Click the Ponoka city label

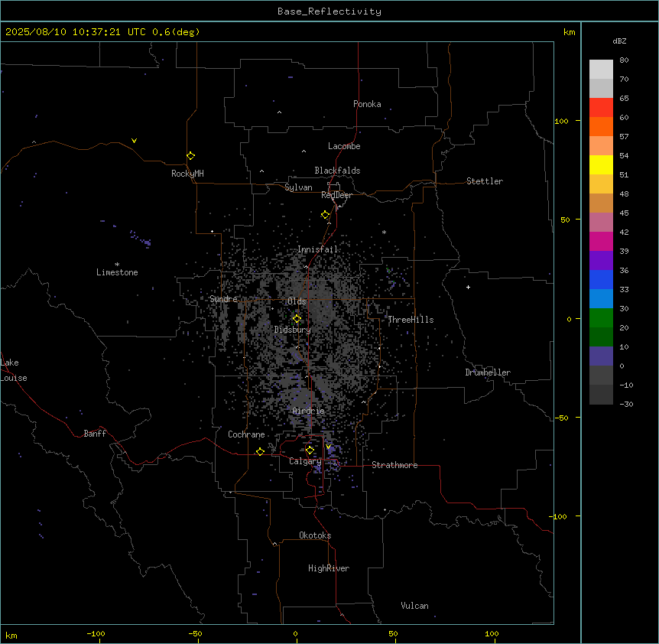click(367, 104)
